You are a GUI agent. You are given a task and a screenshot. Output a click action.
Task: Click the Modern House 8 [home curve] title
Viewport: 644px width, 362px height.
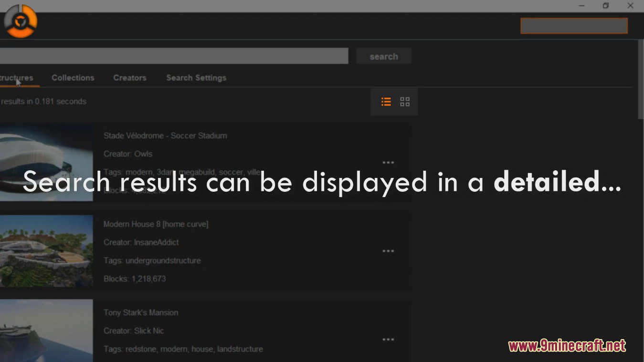156,224
